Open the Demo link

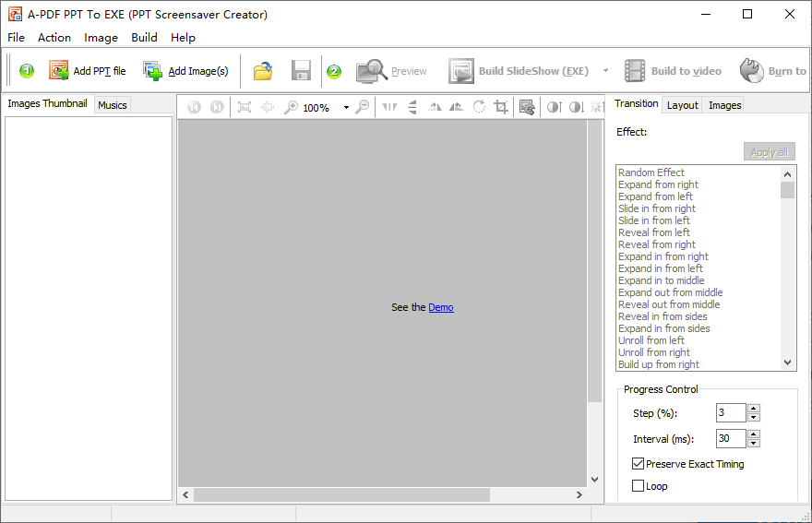(441, 307)
